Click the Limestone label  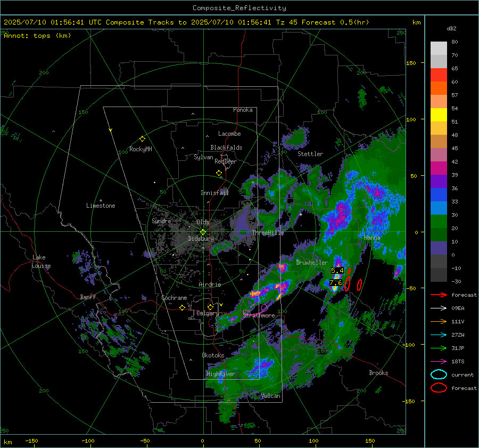tap(101, 206)
